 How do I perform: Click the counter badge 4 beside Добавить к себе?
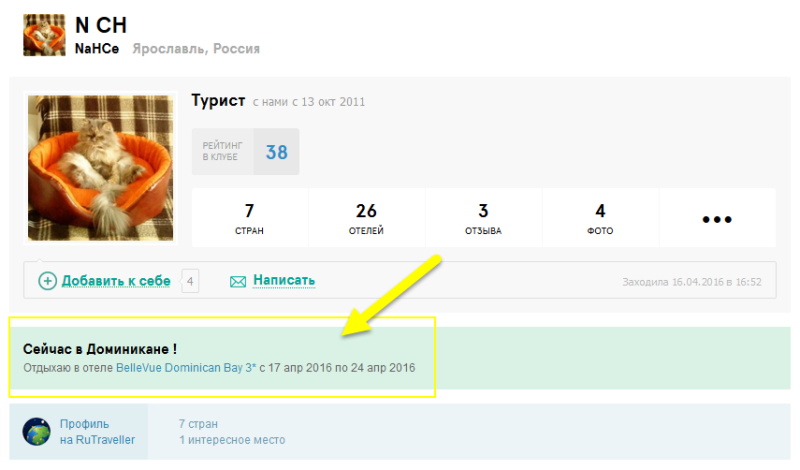click(x=190, y=281)
